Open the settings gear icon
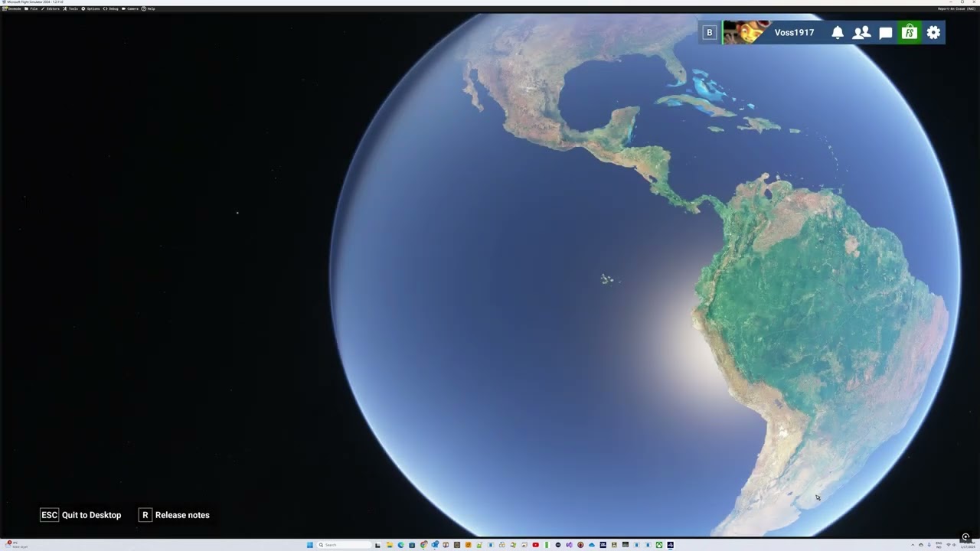This screenshot has height=551, width=980. point(933,33)
